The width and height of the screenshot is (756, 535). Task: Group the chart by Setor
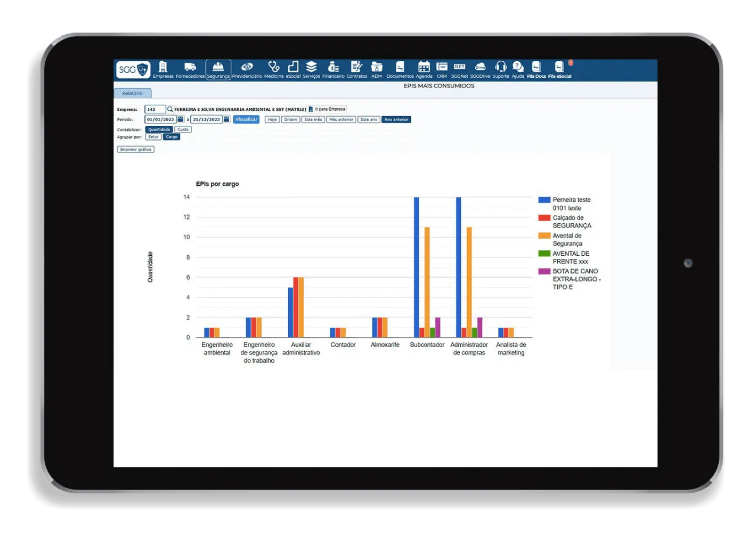(x=153, y=137)
